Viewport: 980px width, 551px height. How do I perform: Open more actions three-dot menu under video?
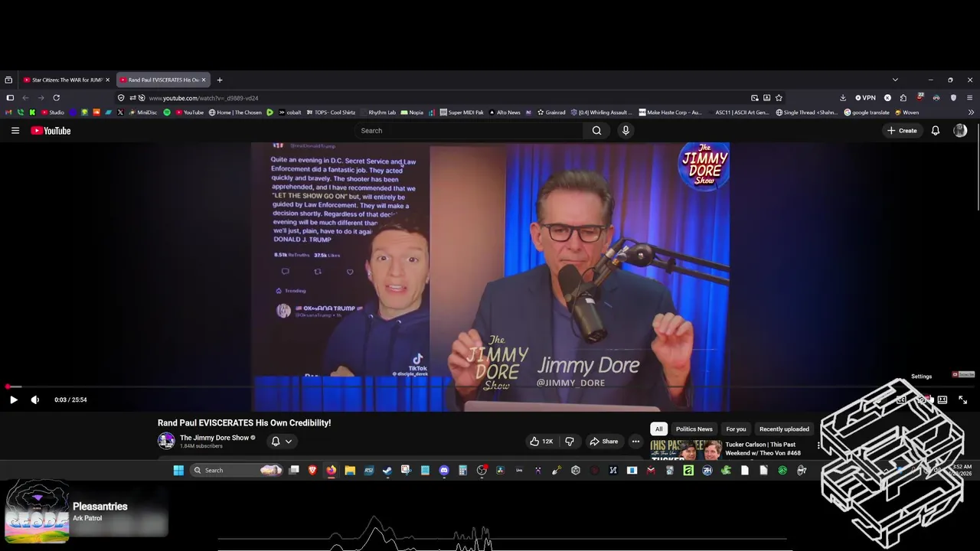point(635,442)
